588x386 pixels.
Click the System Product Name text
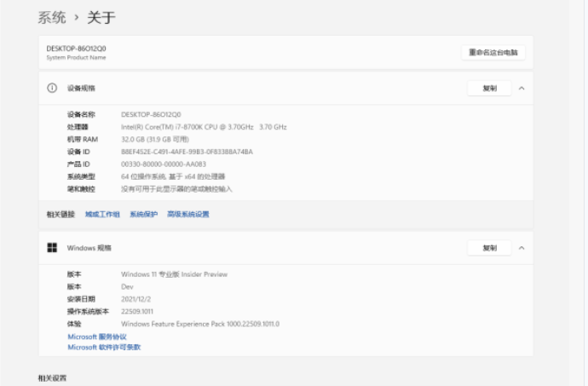(x=76, y=57)
